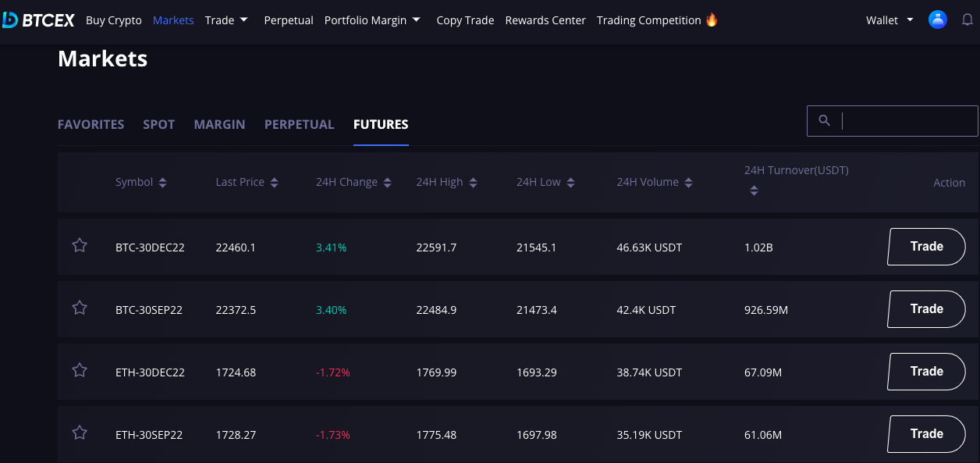Image resolution: width=980 pixels, height=463 pixels.
Task: Favorite BTC-30SEP22 with the star
Action: 80,308
